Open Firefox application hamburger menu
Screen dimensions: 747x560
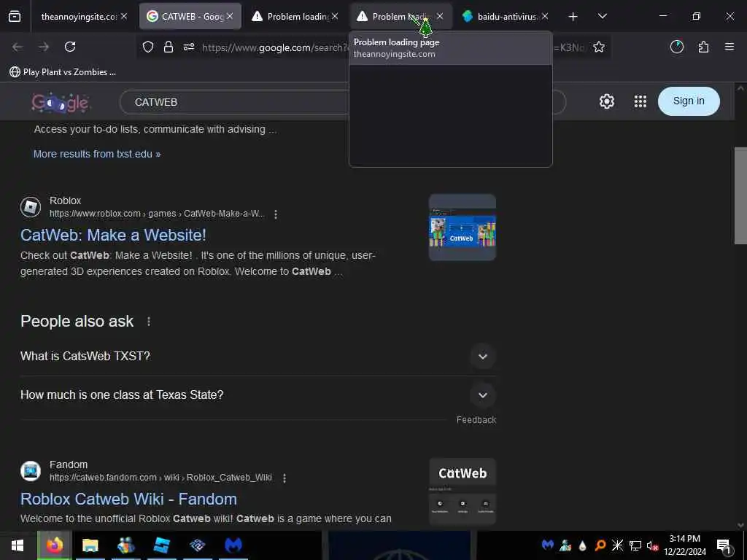(x=729, y=47)
